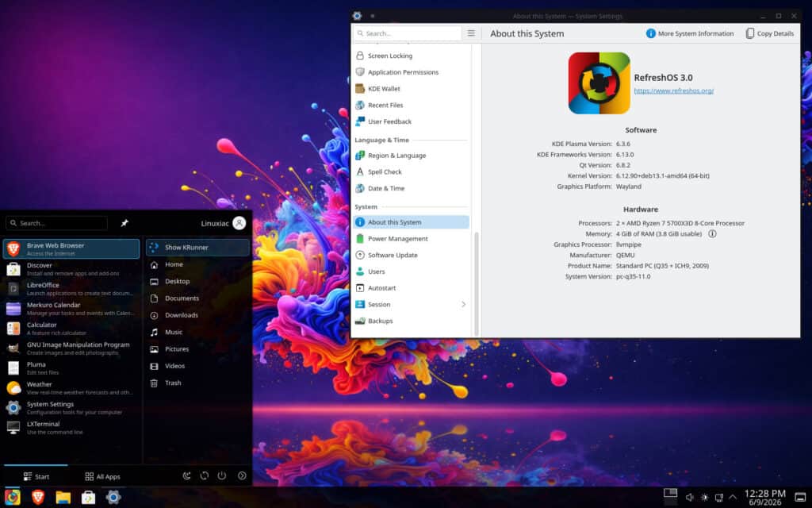Expand the Session category chevron
Image resolution: width=812 pixels, height=508 pixels.
click(463, 304)
